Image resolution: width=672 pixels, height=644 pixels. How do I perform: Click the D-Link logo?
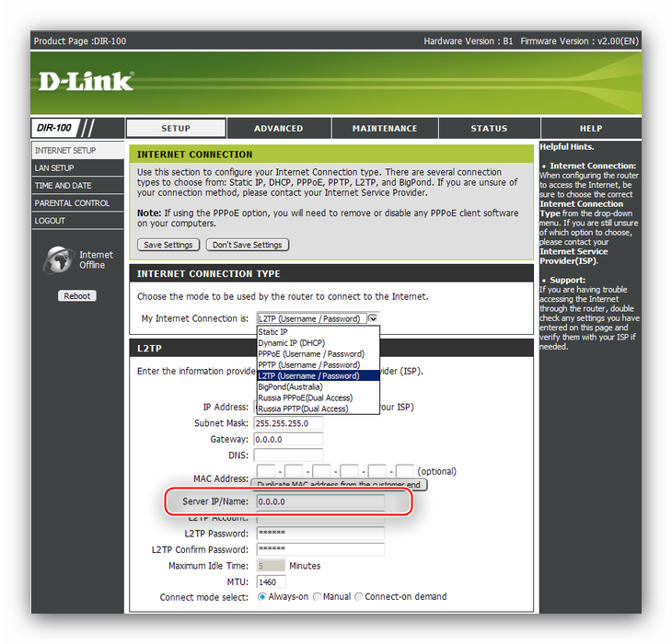(x=86, y=81)
